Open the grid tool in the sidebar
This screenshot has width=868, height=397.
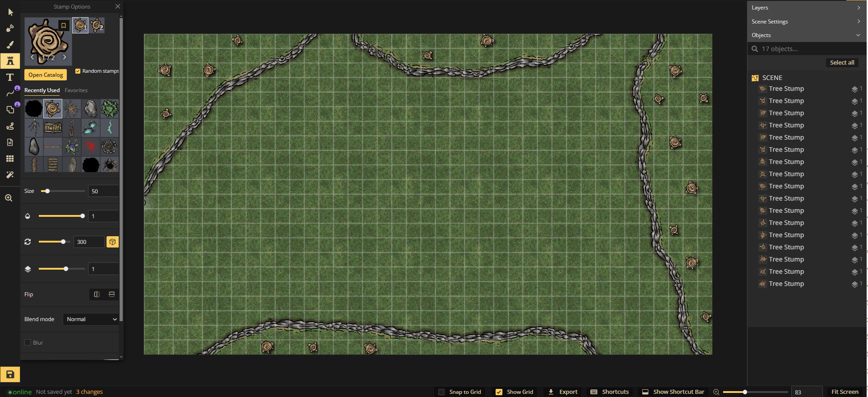click(10, 159)
